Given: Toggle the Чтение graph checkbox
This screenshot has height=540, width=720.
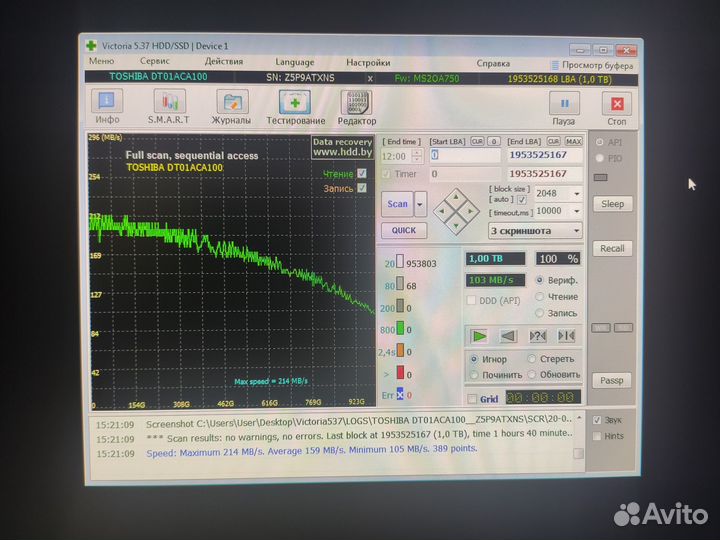Looking at the screenshot, I should (362, 173).
